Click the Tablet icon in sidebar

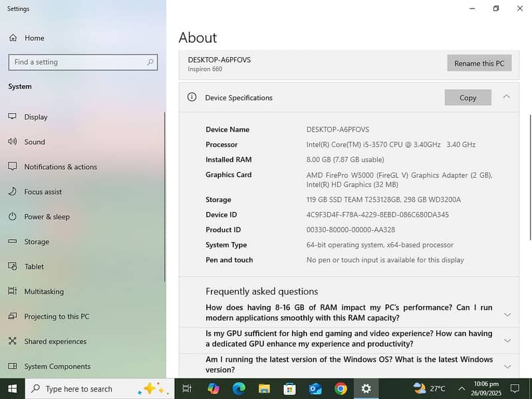tap(12, 267)
